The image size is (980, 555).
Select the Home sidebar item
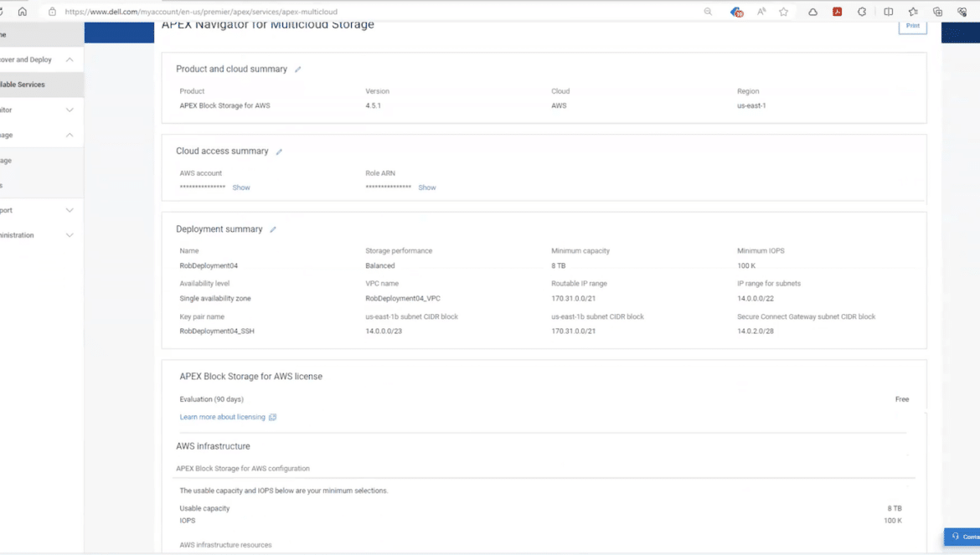41,35
